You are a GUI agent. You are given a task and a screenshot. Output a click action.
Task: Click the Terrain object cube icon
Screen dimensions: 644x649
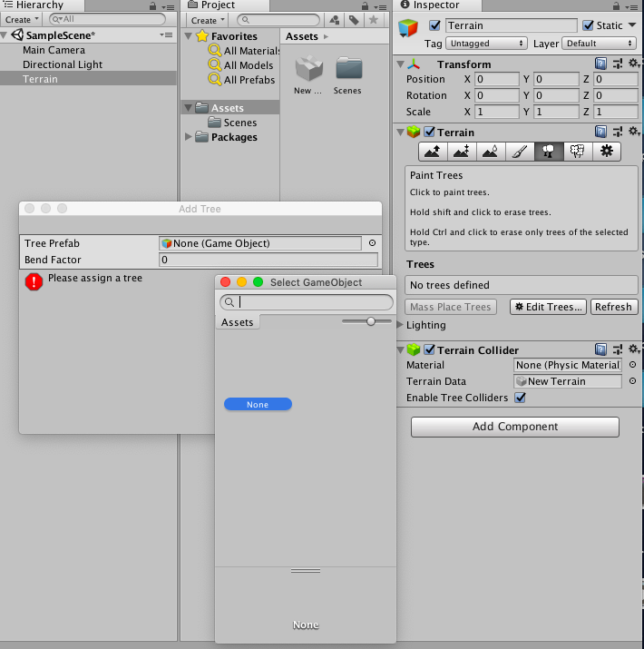coord(408,28)
